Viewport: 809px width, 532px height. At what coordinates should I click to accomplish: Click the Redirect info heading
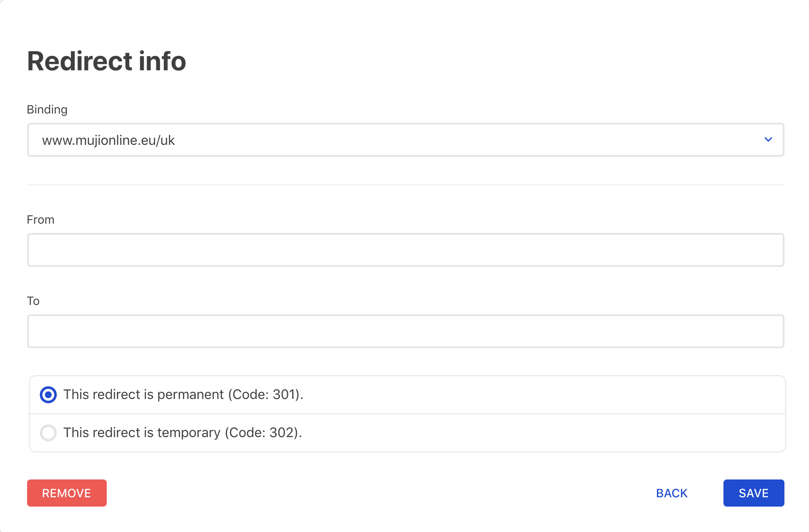(106, 61)
